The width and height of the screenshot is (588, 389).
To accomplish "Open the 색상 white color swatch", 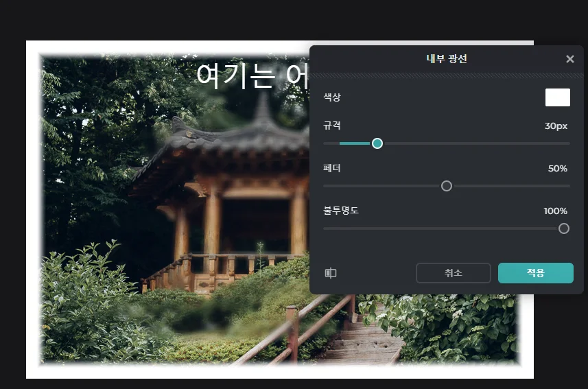I will point(557,97).
